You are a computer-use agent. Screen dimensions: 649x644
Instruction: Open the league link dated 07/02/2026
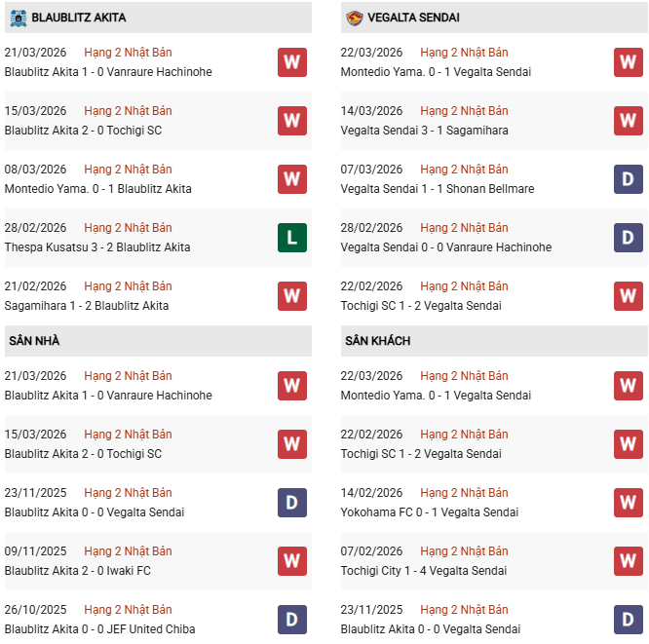point(464,551)
